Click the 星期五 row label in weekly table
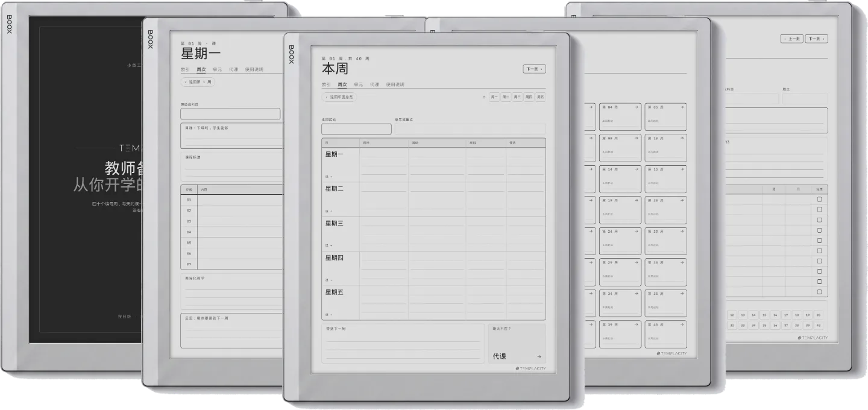868x410 pixels. (x=334, y=292)
